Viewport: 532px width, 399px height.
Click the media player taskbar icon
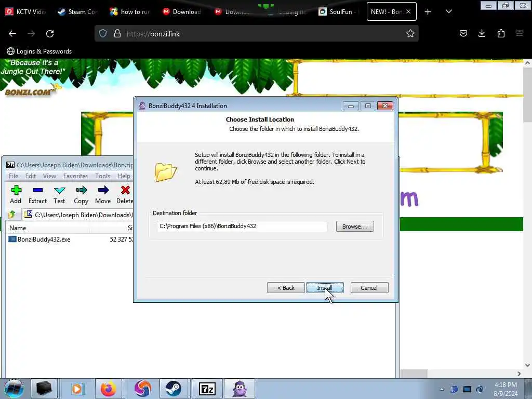pos(76,389)
